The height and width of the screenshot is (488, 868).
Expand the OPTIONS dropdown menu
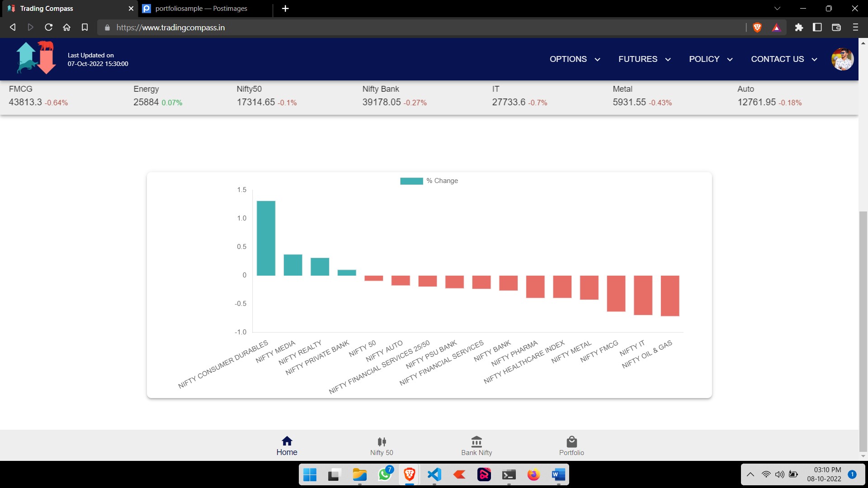tap(575, 59)
